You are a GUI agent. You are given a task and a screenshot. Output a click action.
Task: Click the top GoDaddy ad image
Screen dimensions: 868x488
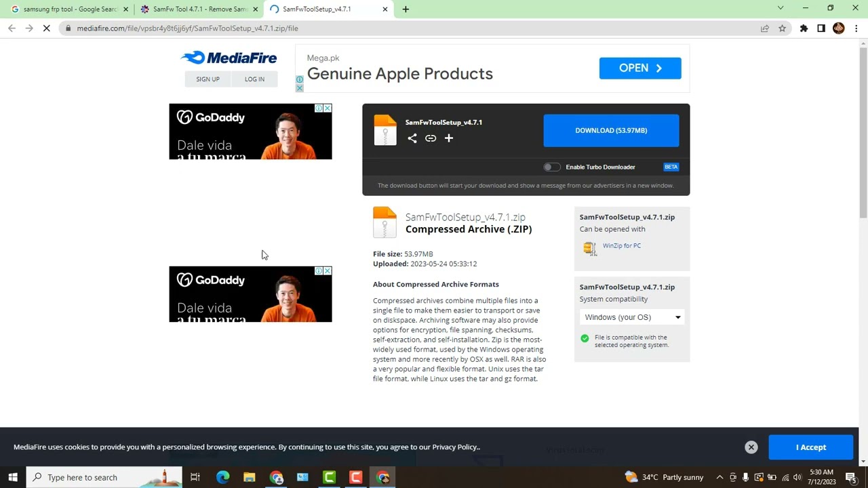(250, 131)
